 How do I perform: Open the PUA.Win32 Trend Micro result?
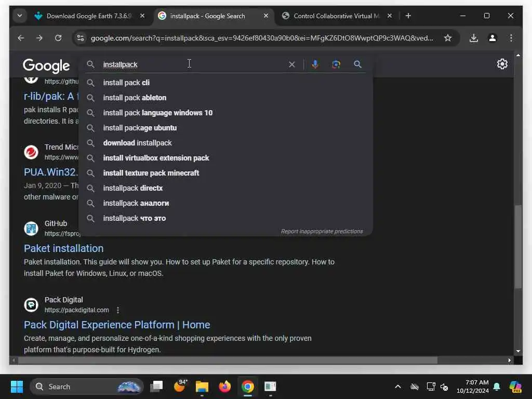pyautogui.click(x=51, y=172)
